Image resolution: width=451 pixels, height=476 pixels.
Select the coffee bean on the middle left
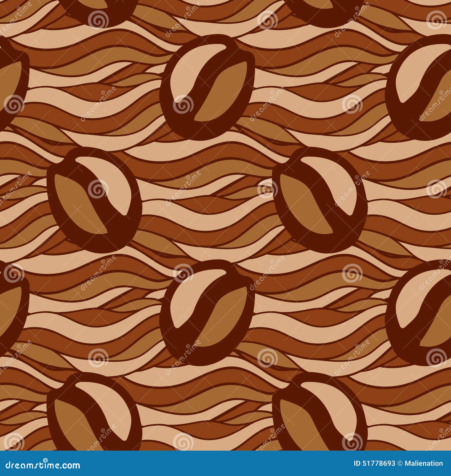coord(93,197)
